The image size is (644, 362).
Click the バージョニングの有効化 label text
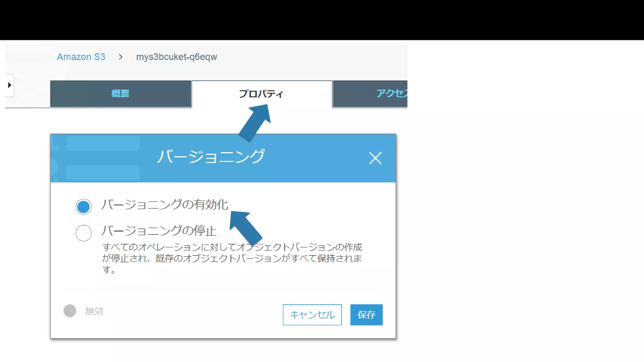(x=164, y=205)
